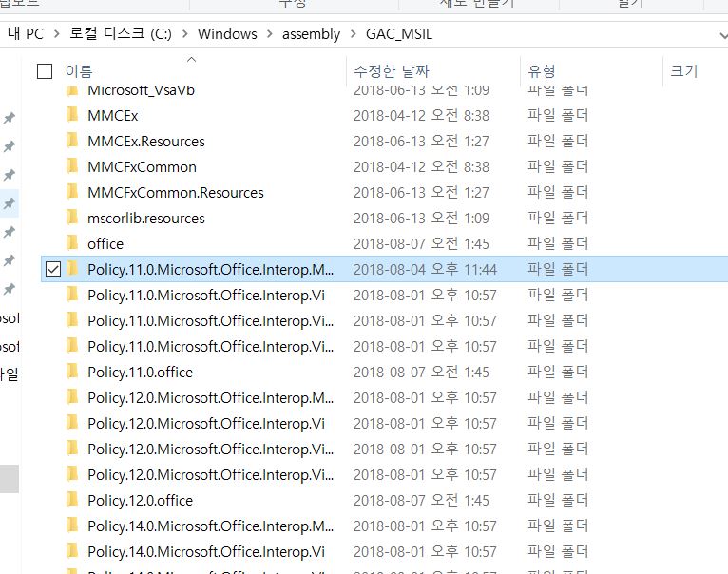Expand the address bar history dropdown
This screenshot has height=574, width=728.
pyautogui.click(x=723, y=35)
